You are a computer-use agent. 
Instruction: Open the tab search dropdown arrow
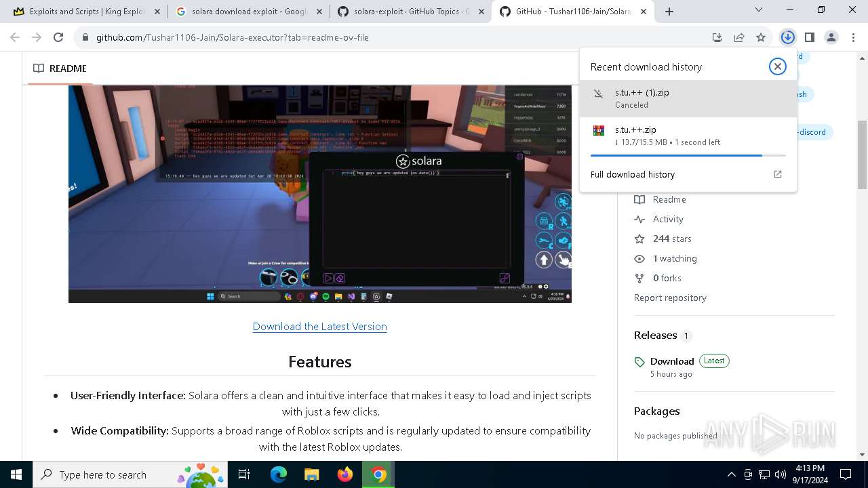coord(759,10)
